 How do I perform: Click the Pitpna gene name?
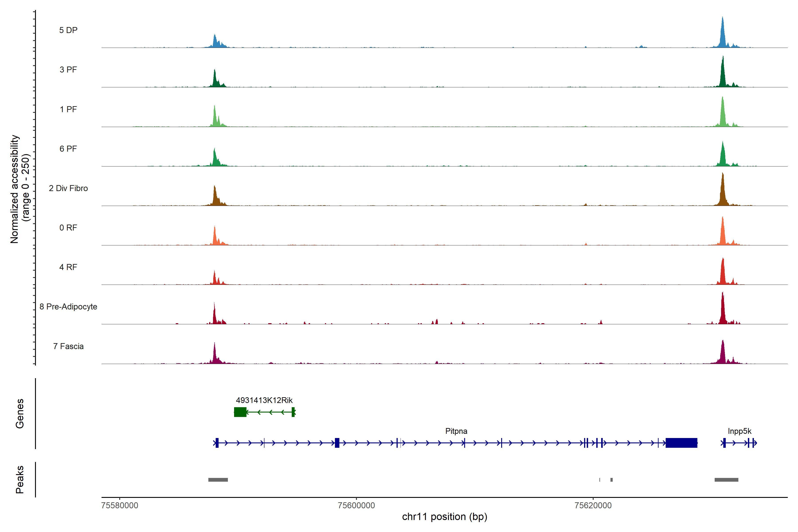click(x=456, y=431)
